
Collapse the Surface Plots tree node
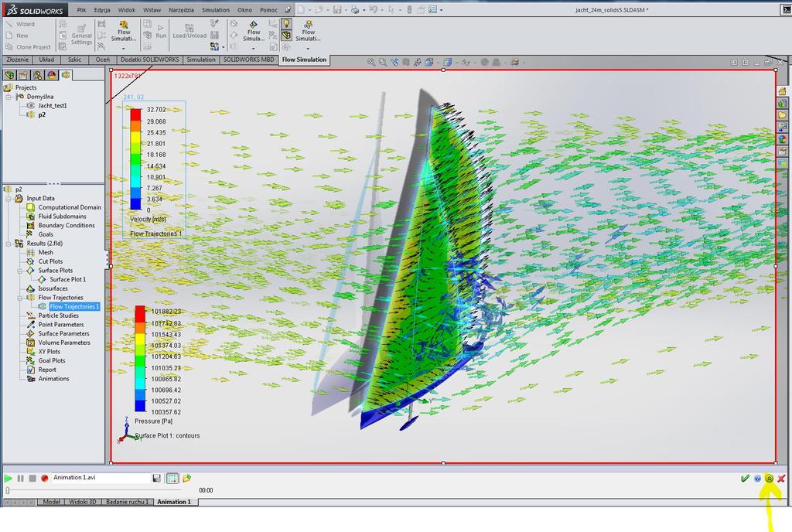(20, 271)
